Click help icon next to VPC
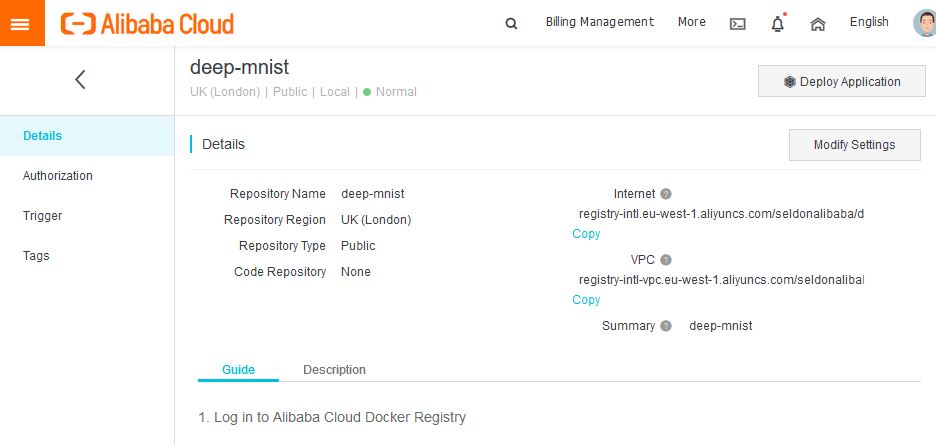The height and width of the screenshot is (445, 936). tap(666, 260)
